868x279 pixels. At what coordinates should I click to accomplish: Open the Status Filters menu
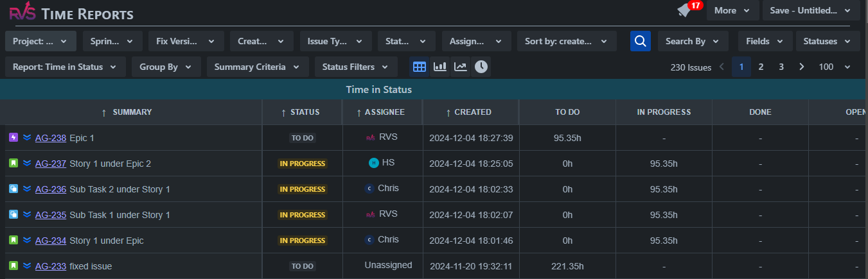click(x=355, y=67)
